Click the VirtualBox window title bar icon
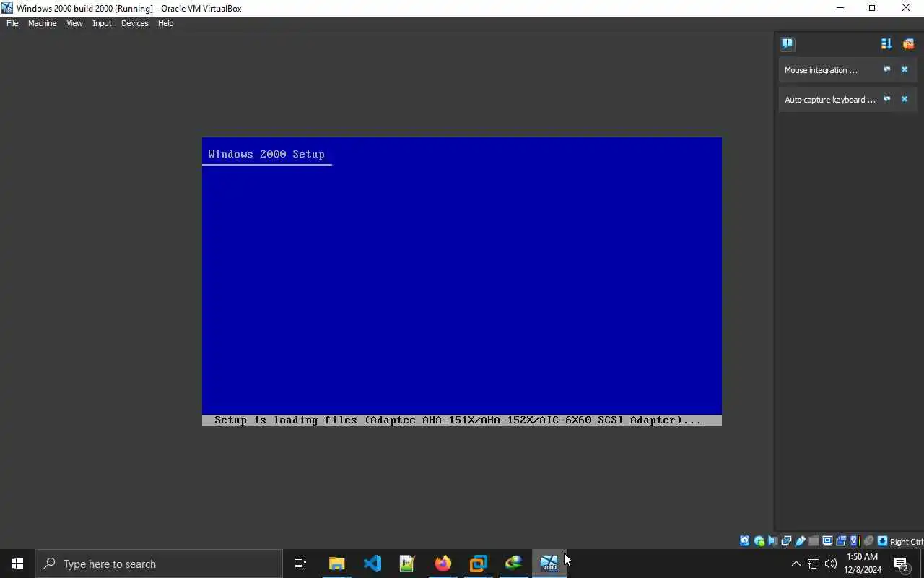Viewport: 924px width, 578px height. (x=7, y=8)
